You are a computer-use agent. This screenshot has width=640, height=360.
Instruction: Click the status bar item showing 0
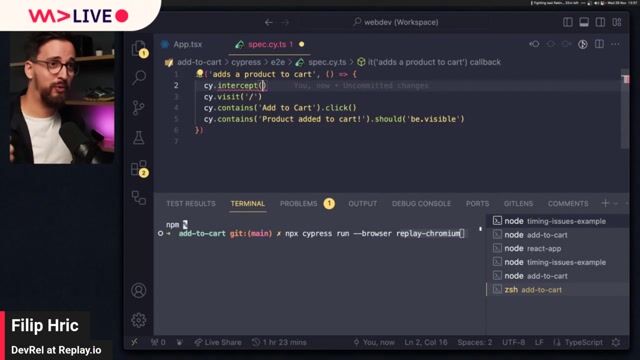pyautogui.click(x=158, y=342)
